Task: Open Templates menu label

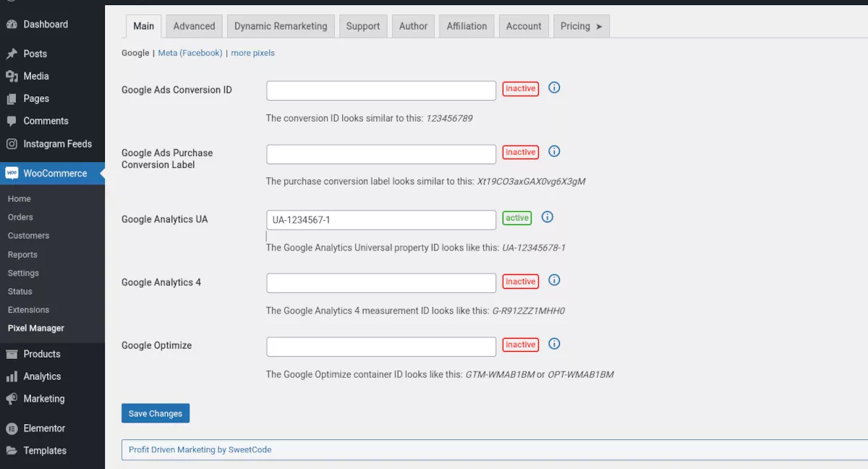Action: (x=45, y=450)
